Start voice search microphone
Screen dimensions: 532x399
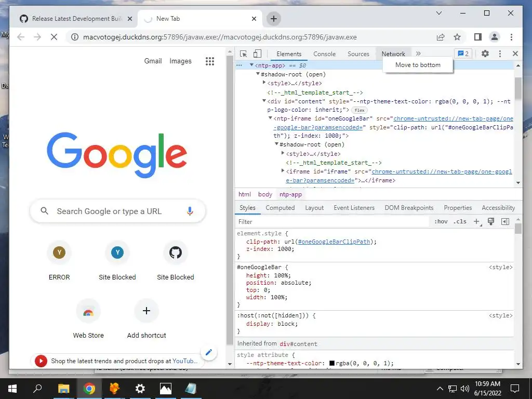[x=190, y=211]
